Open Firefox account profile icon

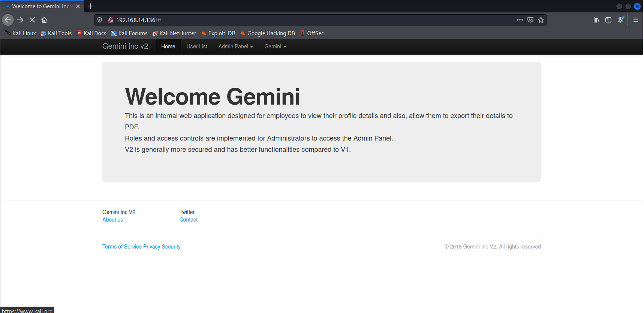[x=621, y=20]
